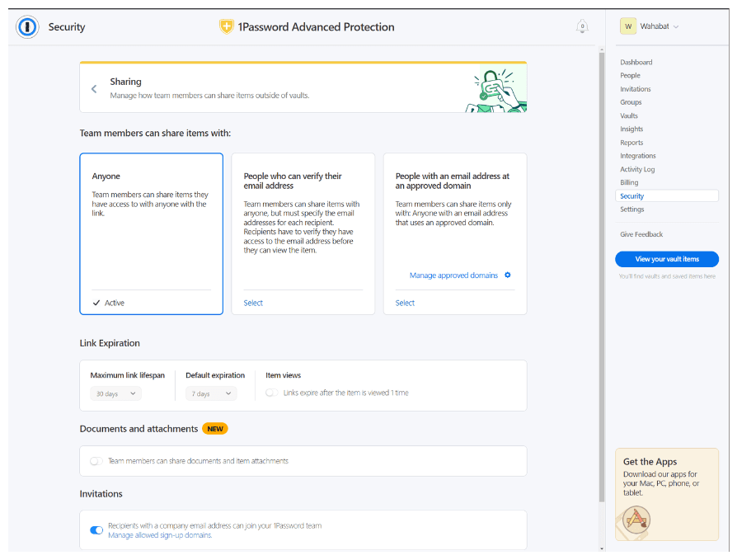Select the verified email address option
This screenshot has width=737, height=560.
coord(253,303)
